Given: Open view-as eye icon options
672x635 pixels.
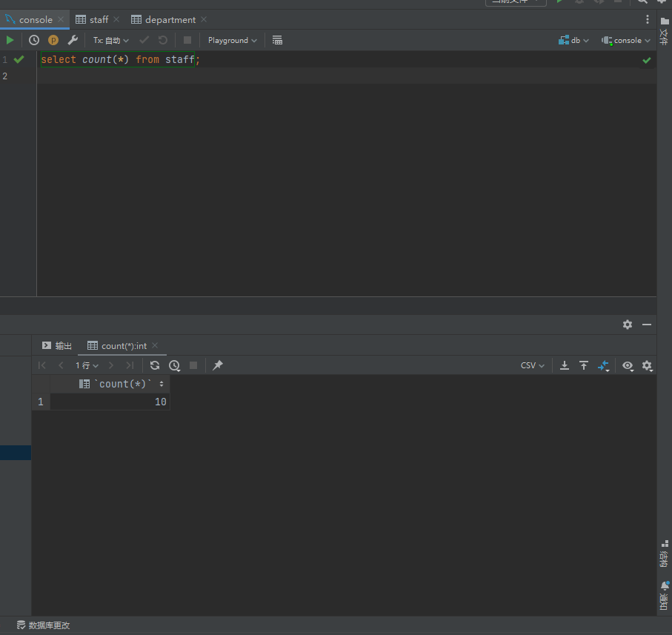Looking at the screenshot, I should 628,365.
